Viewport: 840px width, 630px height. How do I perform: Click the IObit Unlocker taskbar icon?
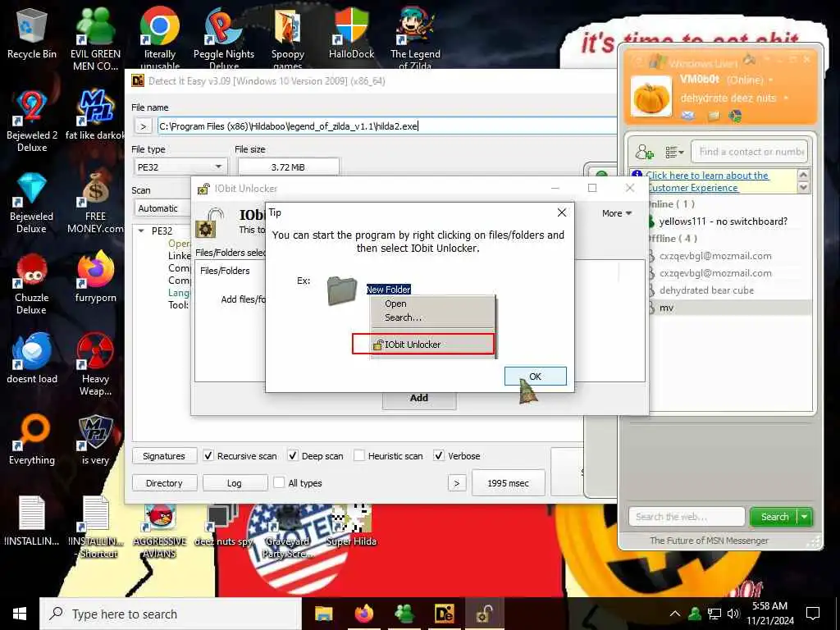(485, 614)
